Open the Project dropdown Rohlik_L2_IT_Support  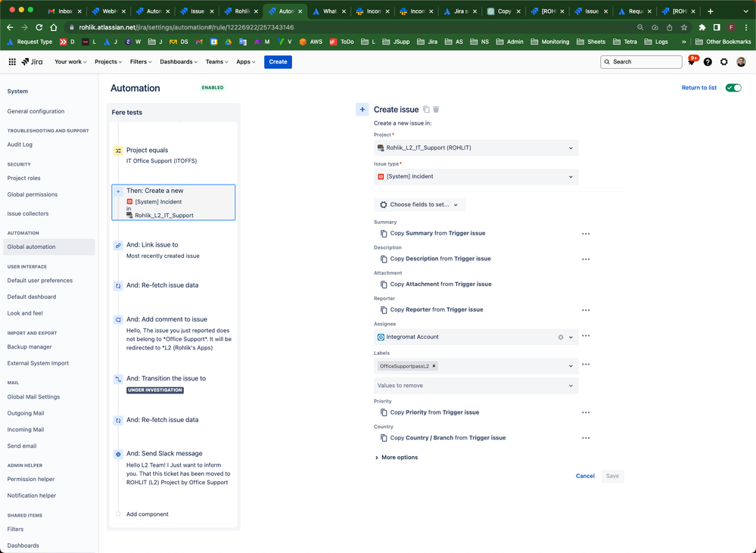[x=476, y=148]
